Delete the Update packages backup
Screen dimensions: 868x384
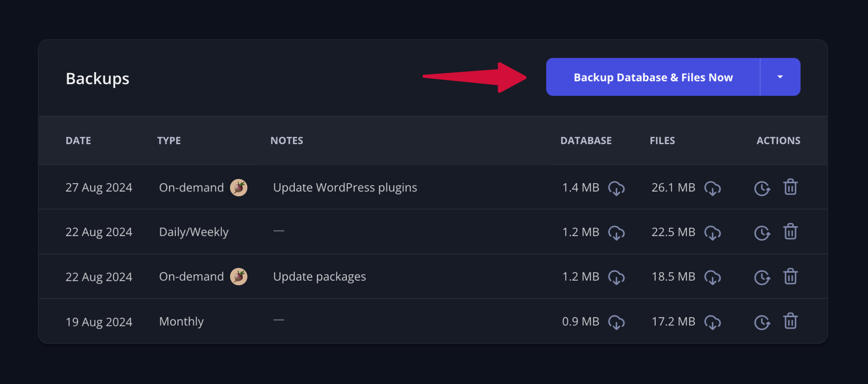click(x=790, y=276)
